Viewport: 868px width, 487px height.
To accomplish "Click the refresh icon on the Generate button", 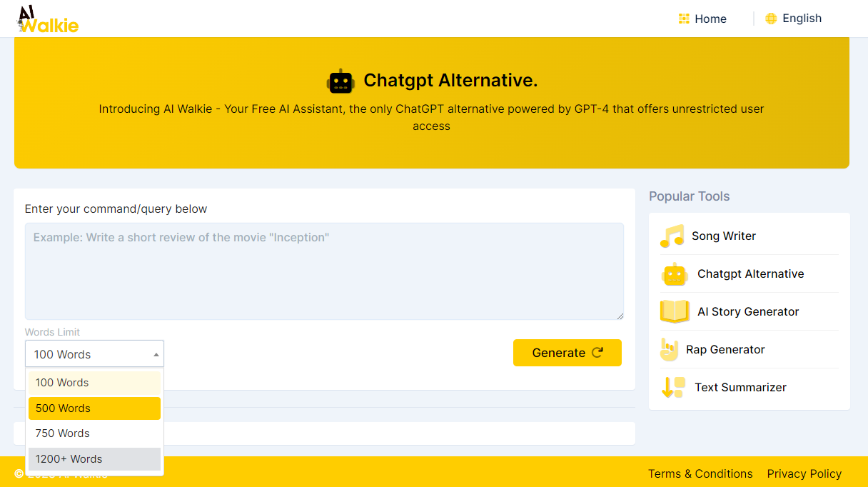I will (597, 353).
